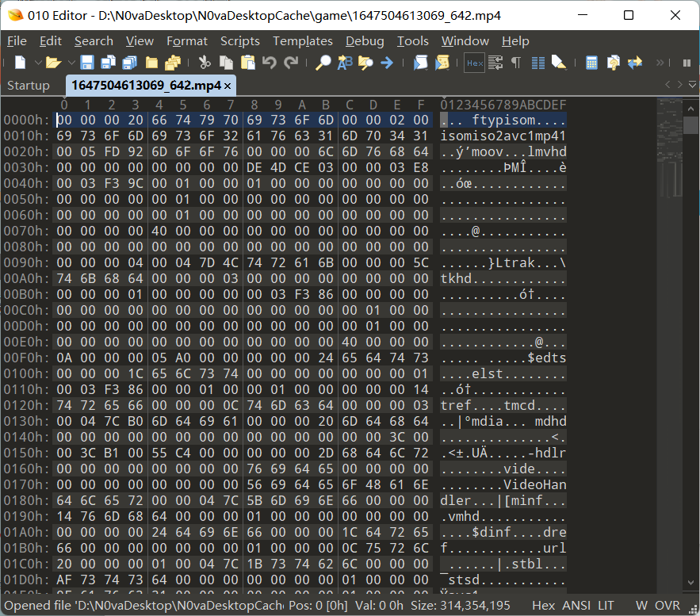Toggle LIT endian indicator in the status bar
Image resolution: width=700 pixels, height=616 pixels.
pos(606,605)
